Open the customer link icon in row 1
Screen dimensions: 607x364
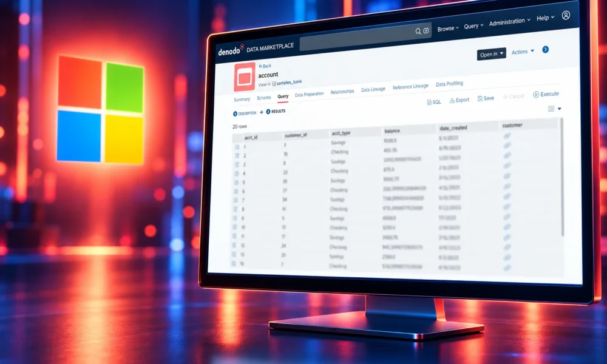507,136
